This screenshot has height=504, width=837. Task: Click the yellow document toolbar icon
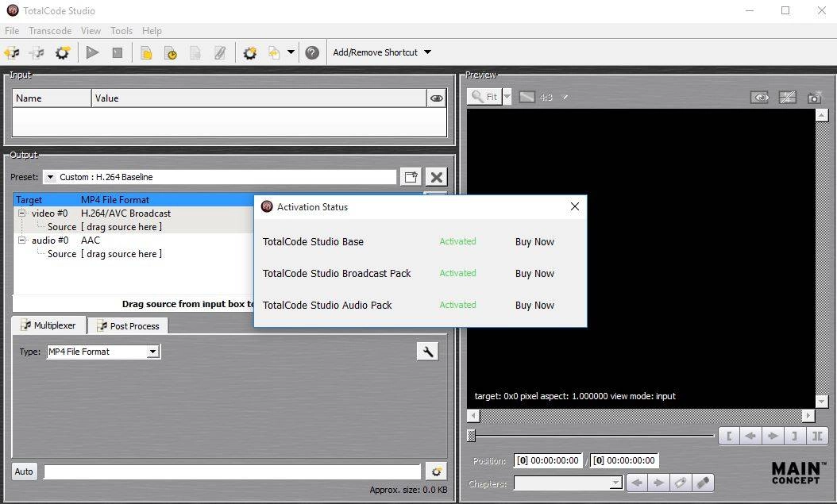coord(146,53)
